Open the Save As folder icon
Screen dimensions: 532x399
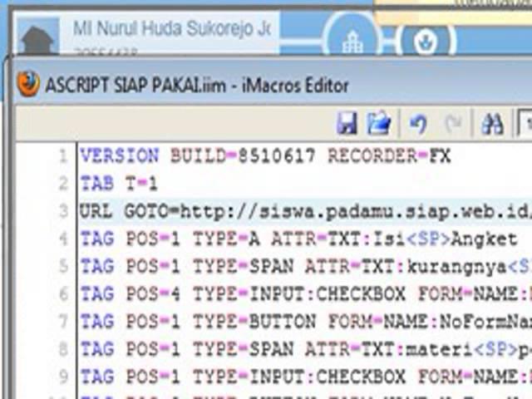(x=379, y=122)
